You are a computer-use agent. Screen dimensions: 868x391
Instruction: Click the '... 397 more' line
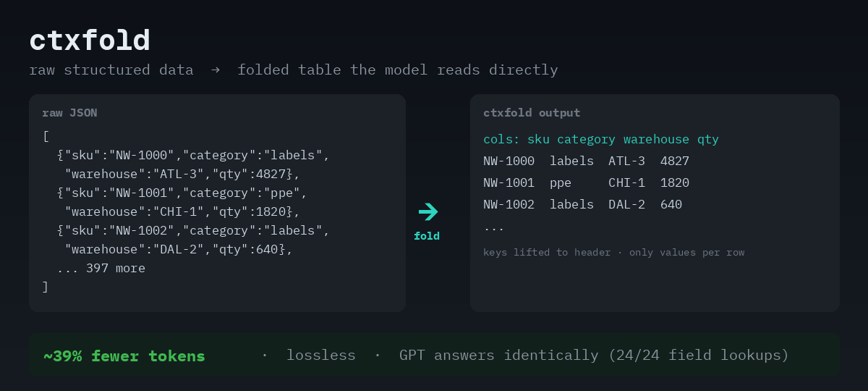coord(101,268)
